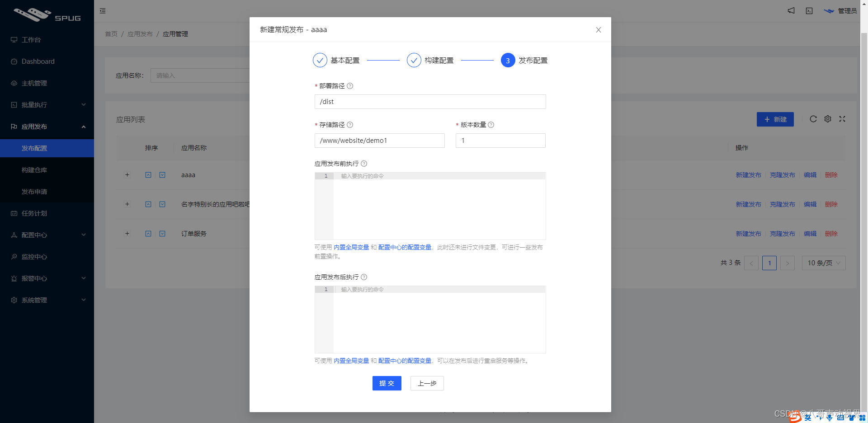
Task: Click the help icon beside 部署路径
Action: 350,86
